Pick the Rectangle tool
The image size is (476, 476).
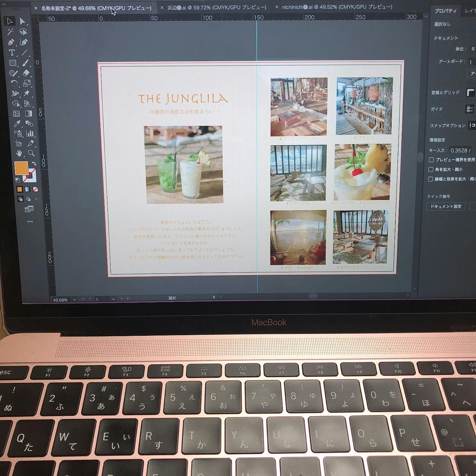(13, 63)
